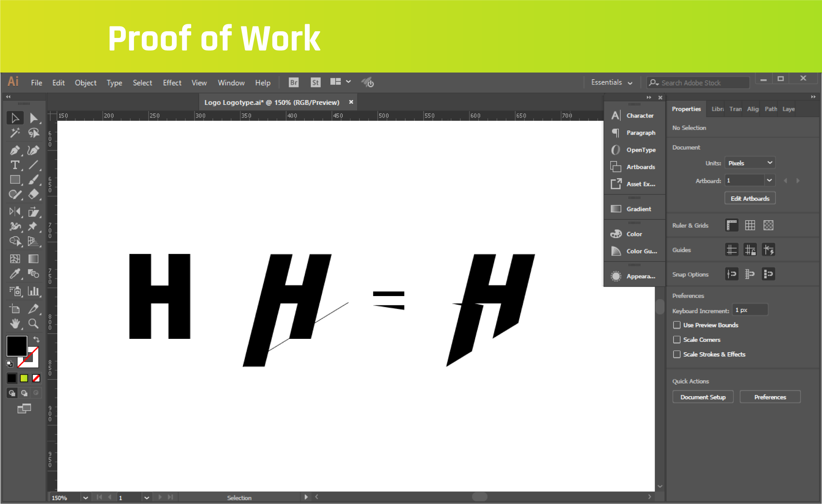Click the black fill color swatch
This screenshot has height=504, width=822.
tap(17, 346)
